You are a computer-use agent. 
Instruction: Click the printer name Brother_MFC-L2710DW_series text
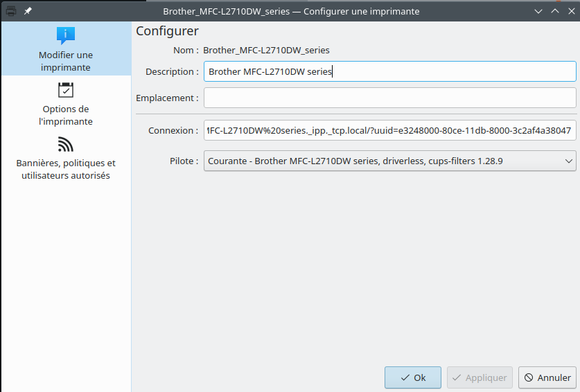266,51
